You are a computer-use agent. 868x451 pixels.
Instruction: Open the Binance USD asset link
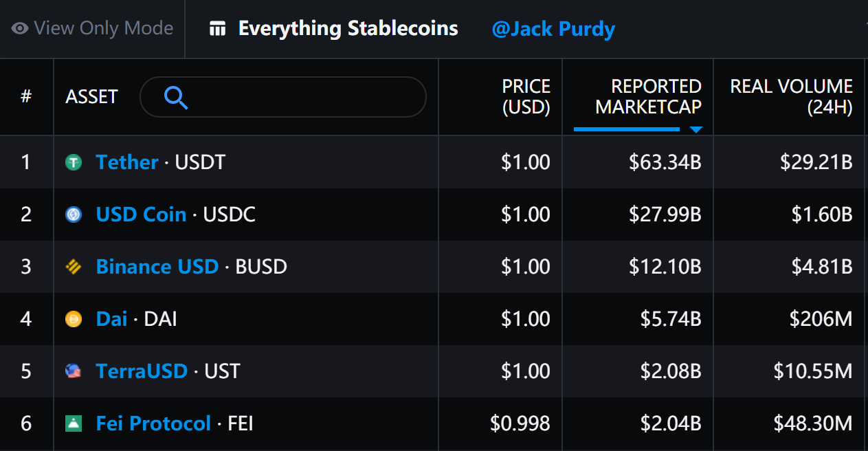click(x=157, y=267)
